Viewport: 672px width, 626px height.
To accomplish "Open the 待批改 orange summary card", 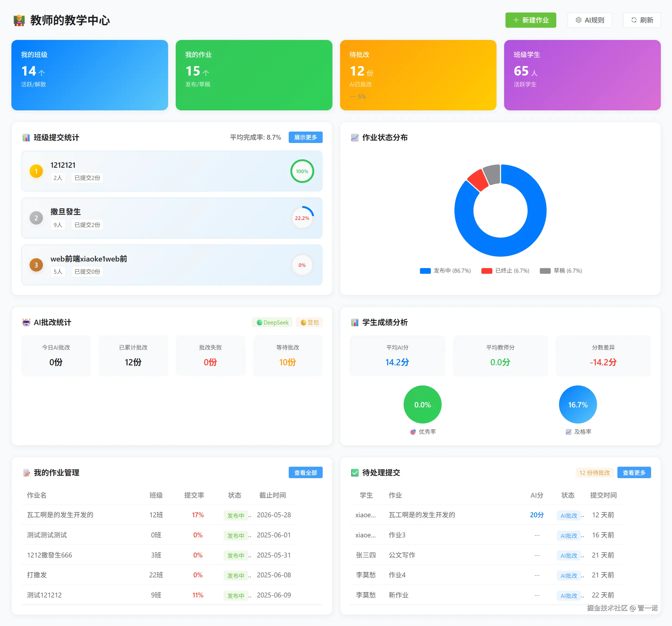I will (x=418, y=75).
